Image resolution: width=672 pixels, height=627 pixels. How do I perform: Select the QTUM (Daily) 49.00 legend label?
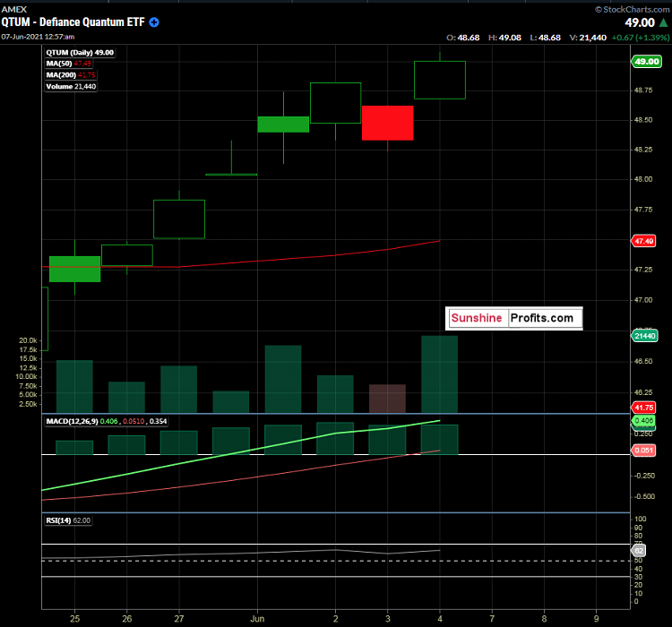pyautogui.click(x=80, y=52)
